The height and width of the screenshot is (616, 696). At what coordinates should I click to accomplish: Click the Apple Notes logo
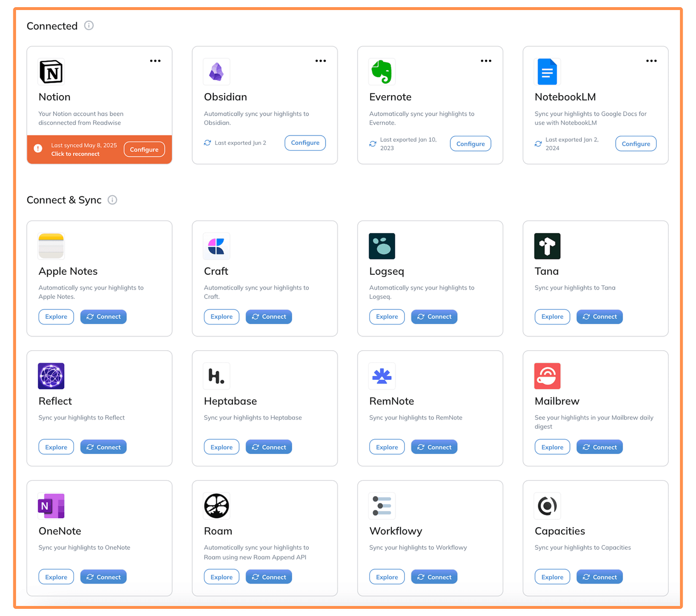point(51,246)
